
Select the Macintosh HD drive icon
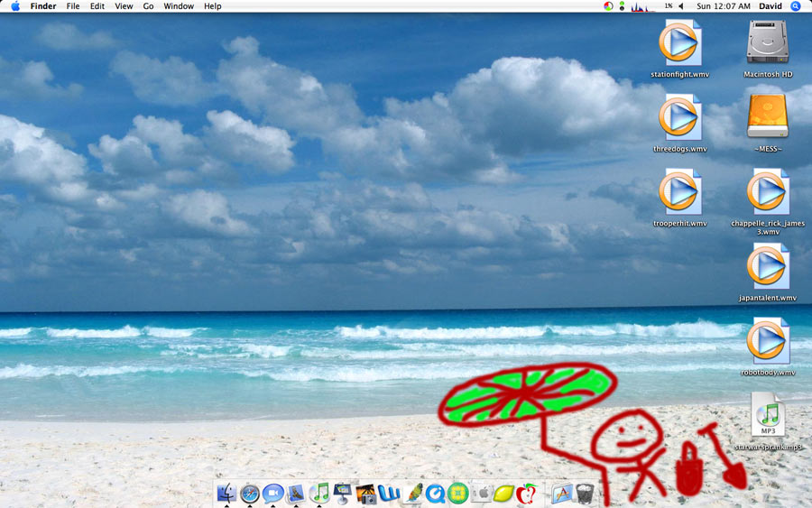[x=768, y=42]
